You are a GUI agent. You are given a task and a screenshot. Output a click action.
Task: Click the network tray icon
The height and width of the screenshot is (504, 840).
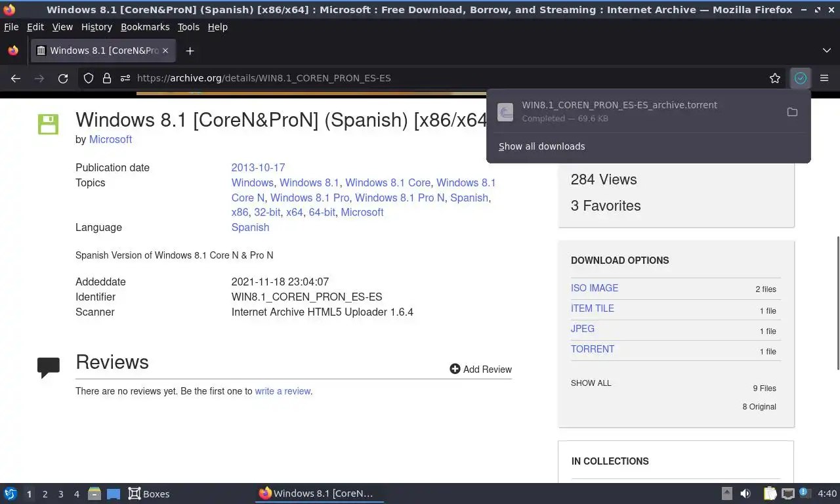(788, 493)
